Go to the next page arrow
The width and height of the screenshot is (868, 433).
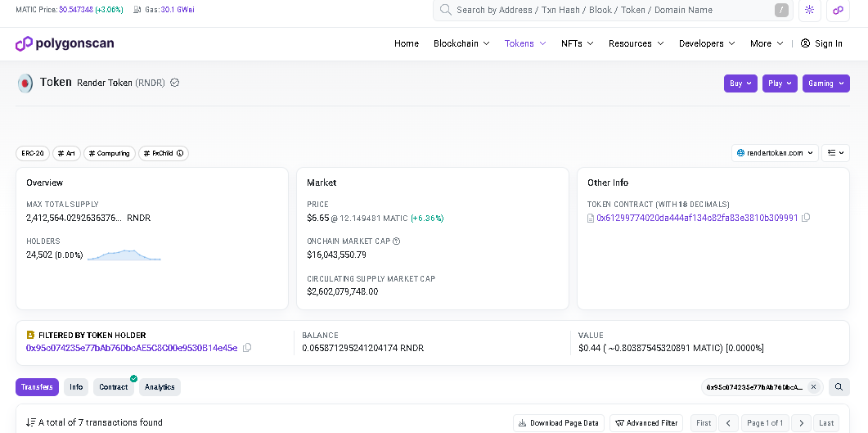pyautogui.click(x=802, y=423)
